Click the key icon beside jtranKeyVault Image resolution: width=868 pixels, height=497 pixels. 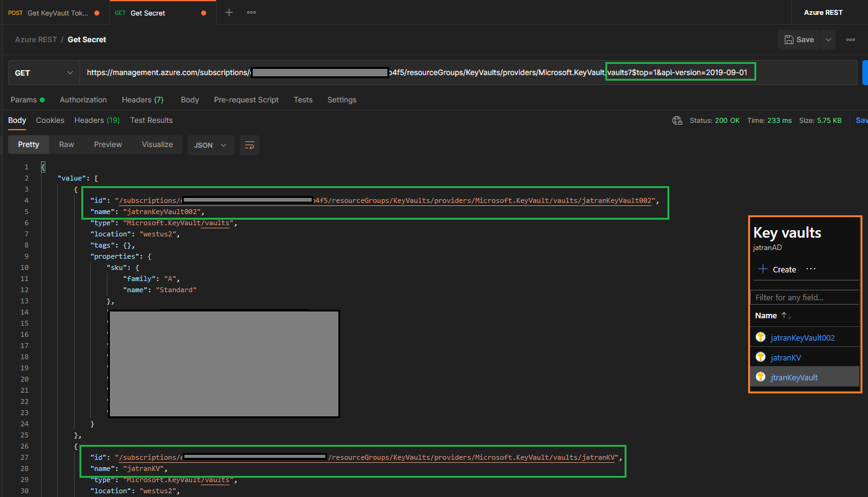761,377
